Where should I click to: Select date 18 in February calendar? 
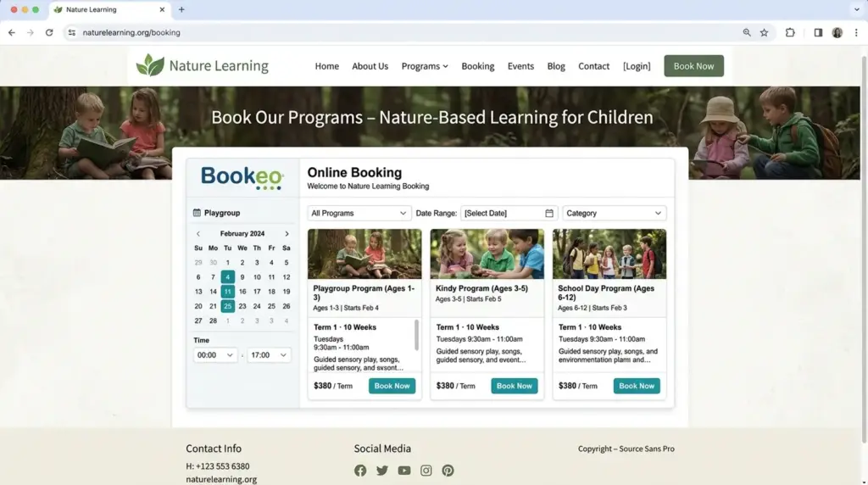pos(271,291)
